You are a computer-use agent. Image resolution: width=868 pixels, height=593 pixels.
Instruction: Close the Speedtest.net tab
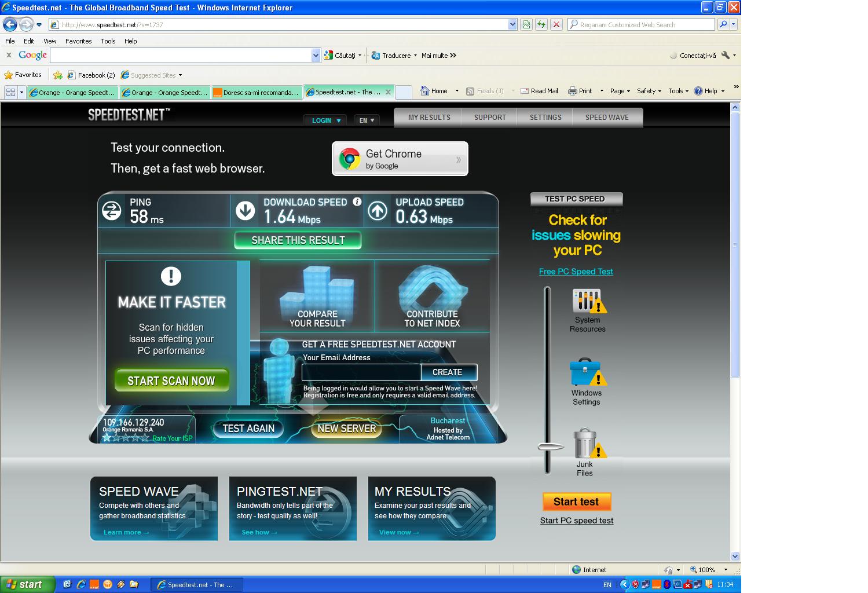(388, 91)
